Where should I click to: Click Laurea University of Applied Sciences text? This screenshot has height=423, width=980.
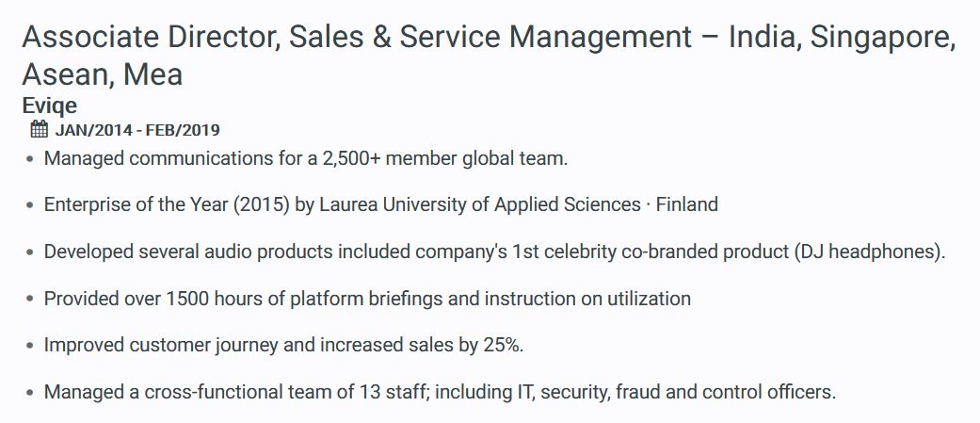[x=480, y=204]
